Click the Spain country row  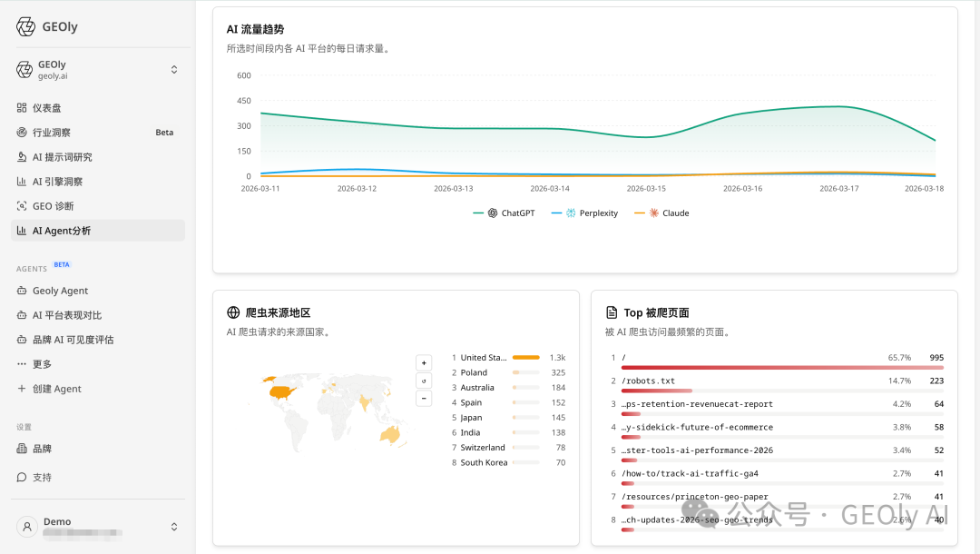click(x=509, y=402)
